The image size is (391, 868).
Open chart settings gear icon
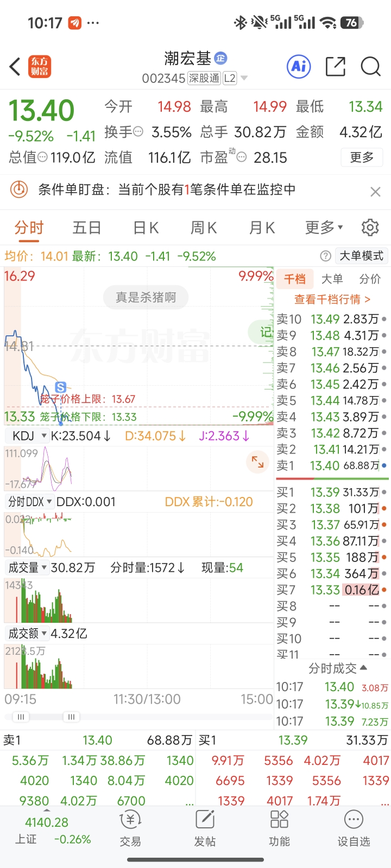click(370, 227)
